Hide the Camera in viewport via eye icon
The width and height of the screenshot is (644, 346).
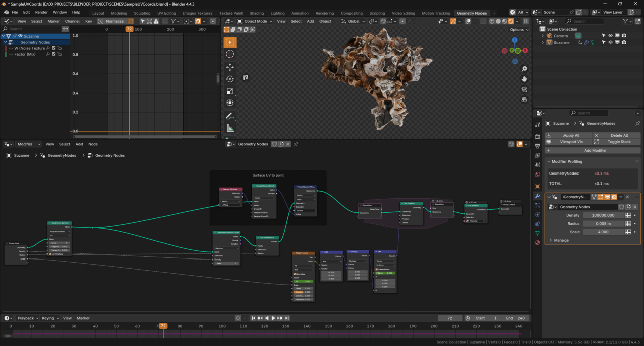610,36
